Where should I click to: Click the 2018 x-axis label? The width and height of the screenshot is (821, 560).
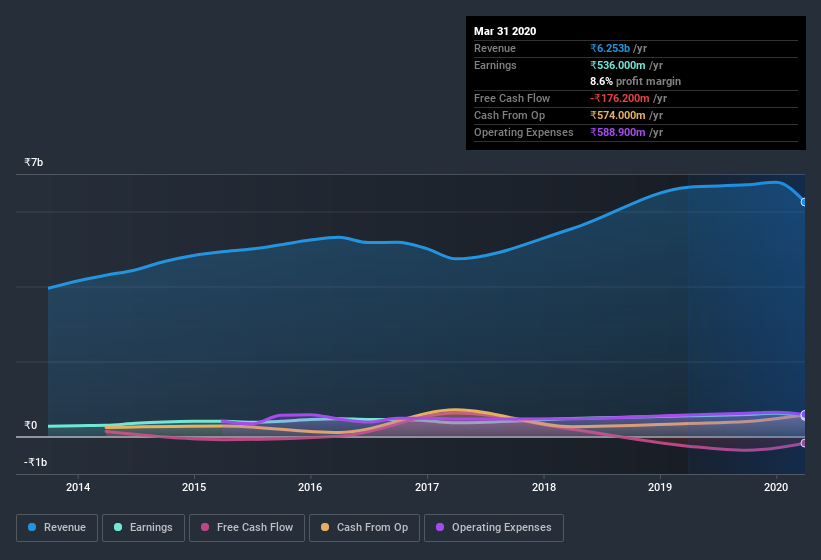(544, 487)
